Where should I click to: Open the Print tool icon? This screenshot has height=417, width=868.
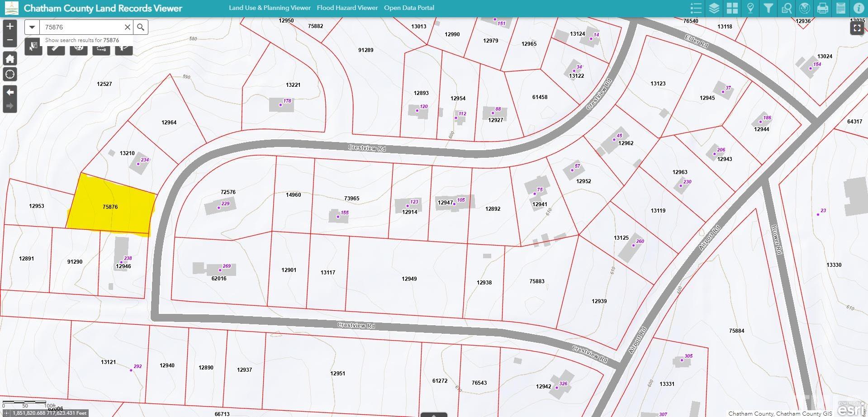(x=822, y=8)
